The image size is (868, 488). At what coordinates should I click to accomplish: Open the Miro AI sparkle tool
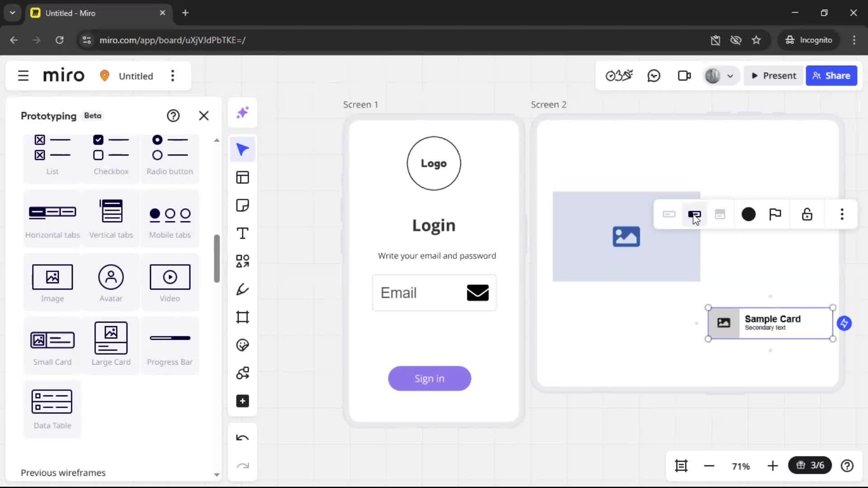click(x=243, y=113)
